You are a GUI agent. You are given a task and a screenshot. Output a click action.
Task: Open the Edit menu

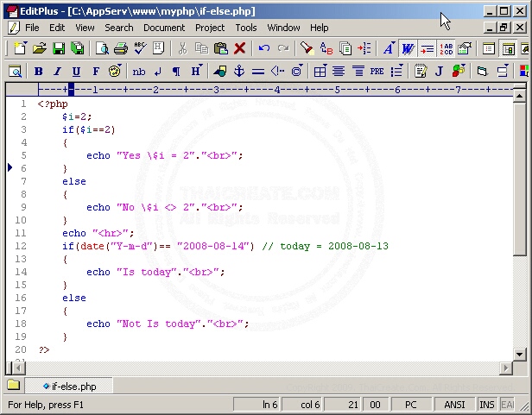tap(57, 28)
